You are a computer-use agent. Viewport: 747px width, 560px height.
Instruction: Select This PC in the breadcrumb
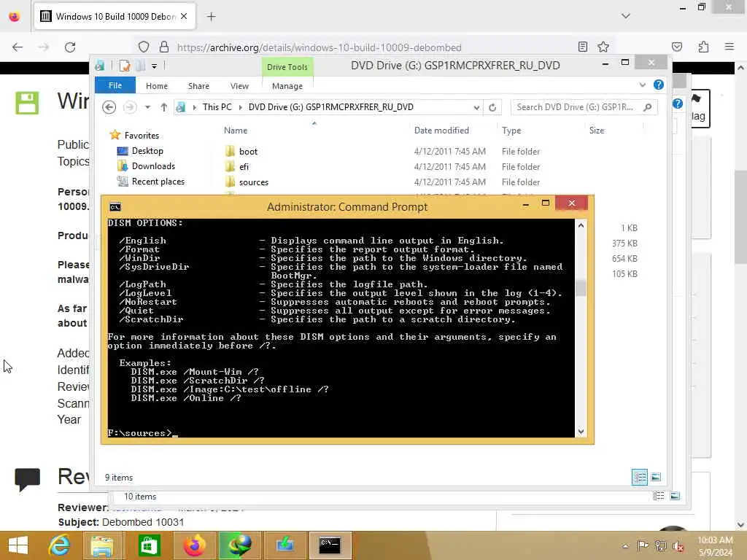point(217,107)
